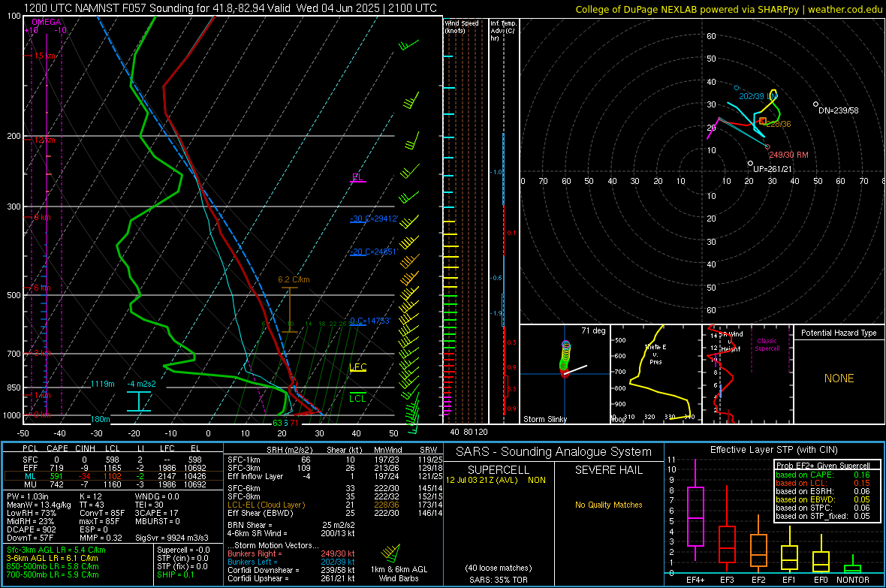Click the '-4 m2s2' inflow helicity label

141,384
